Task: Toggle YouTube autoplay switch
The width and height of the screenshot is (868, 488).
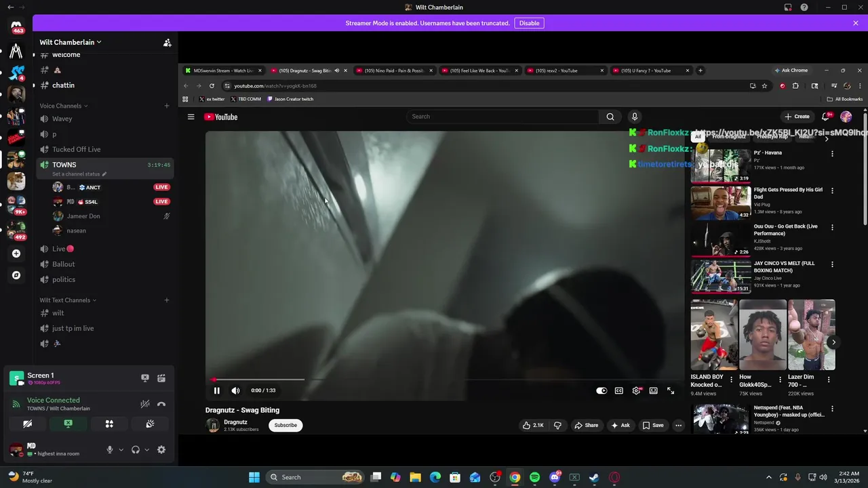Action: tap(601, 390)
